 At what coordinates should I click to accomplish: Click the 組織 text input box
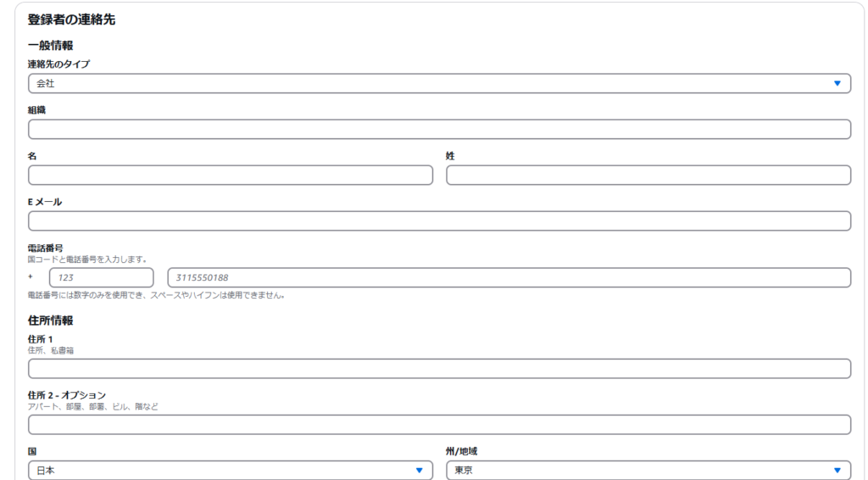439,129
